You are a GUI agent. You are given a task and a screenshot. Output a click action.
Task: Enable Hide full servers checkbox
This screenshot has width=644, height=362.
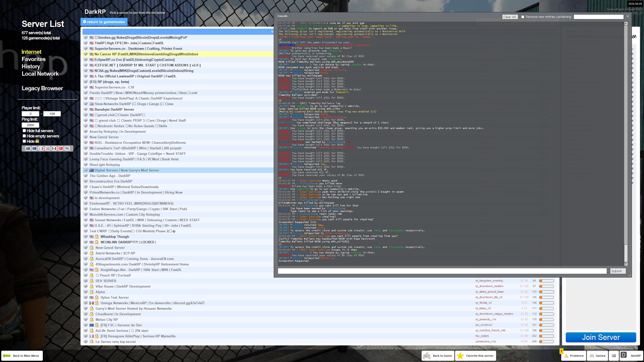coord(24,130)
